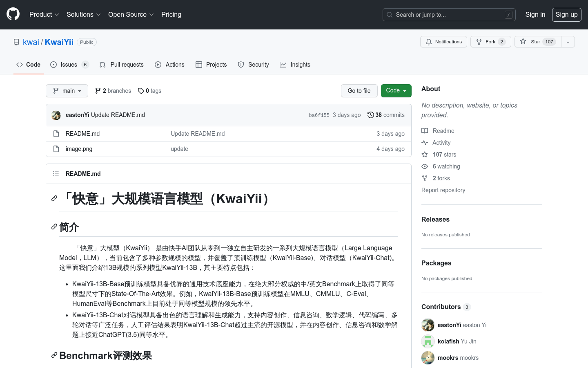Open the 'update' commit message for image.png
The width and height of the screenshot is (588, 368).
tap(180, 149)
